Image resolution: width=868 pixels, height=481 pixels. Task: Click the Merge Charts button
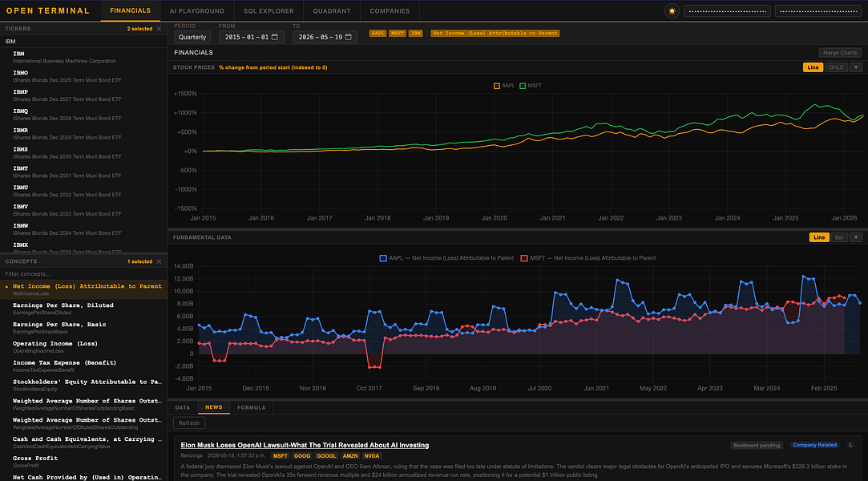coord(840,53)
